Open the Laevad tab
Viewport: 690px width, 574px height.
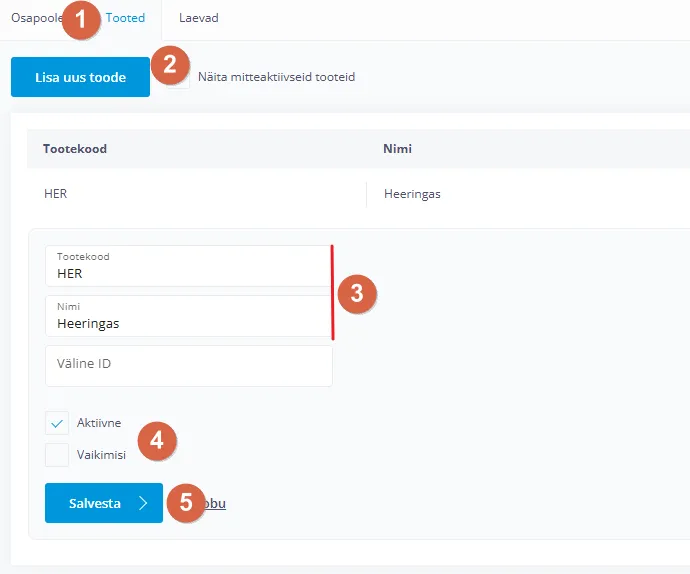coord(198,18)
